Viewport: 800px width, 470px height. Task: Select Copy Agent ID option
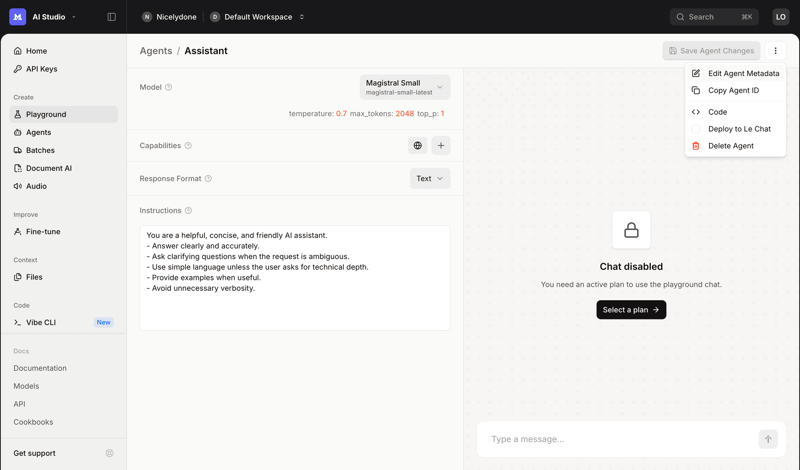point(733,90)
